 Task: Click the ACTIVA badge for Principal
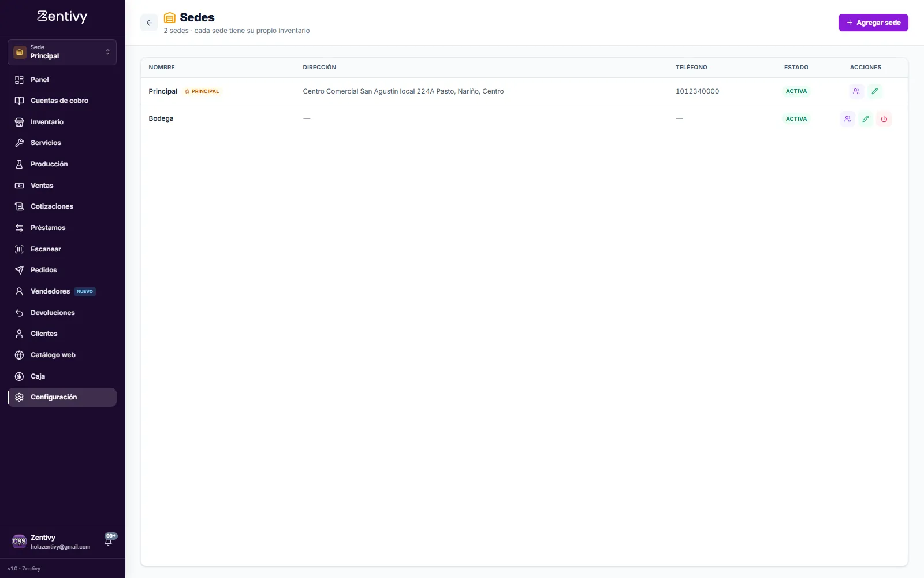(x=796, y=91)
